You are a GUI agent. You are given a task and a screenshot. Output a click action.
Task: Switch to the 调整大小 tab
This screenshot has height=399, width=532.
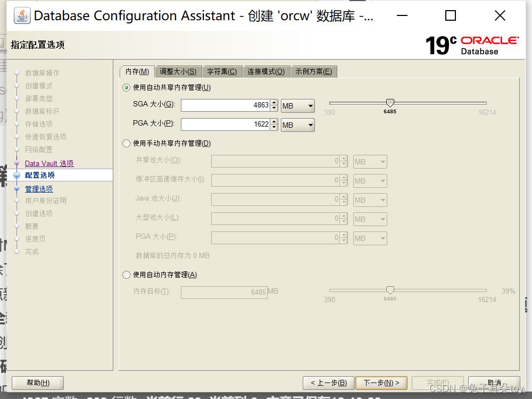point(178,72)
